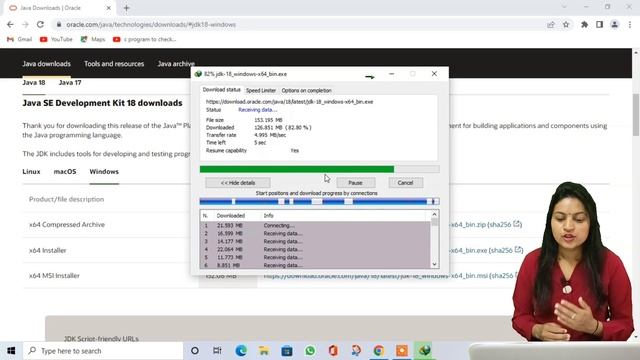640x360 pixels.
Task: Select connection row 6 with 8.851 MB
Action: point(315,265)
